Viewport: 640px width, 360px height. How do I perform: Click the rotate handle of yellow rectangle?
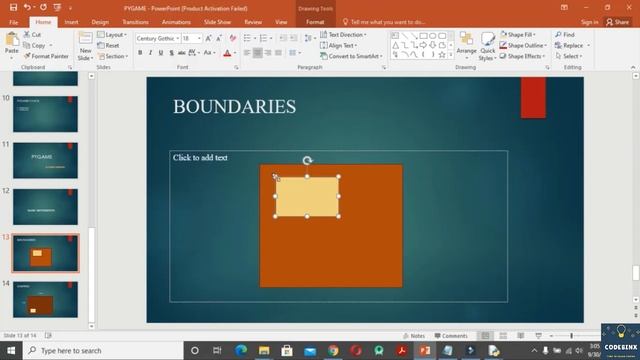point(307,160)
